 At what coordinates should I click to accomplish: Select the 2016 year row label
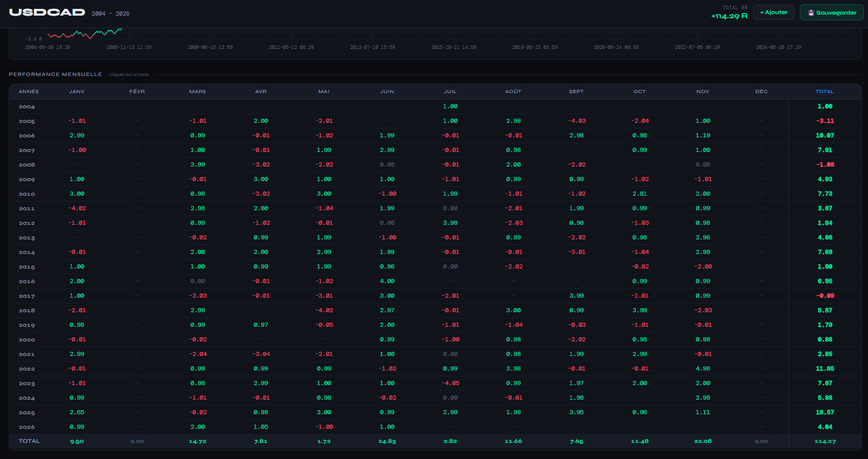27,282
